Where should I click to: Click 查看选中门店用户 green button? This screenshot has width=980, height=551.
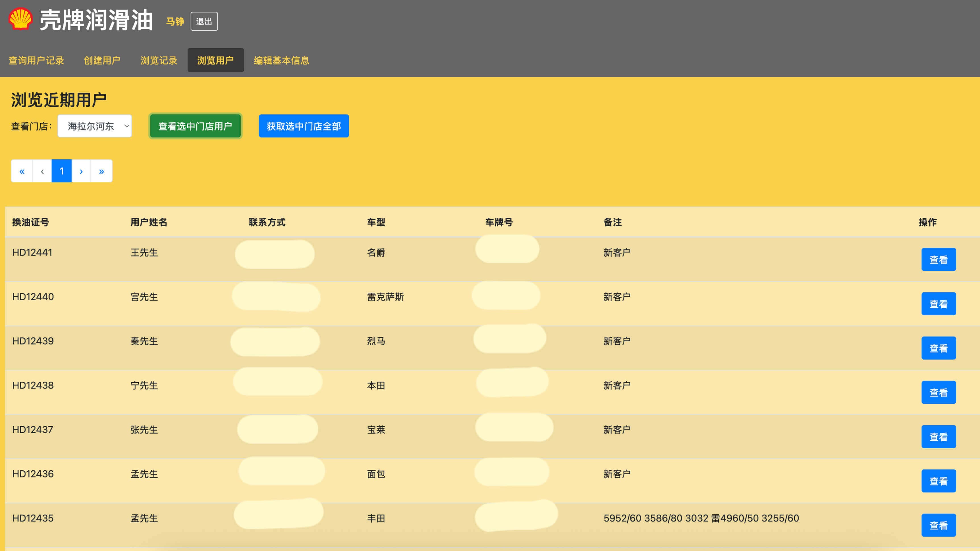click(x=195, y=126)
